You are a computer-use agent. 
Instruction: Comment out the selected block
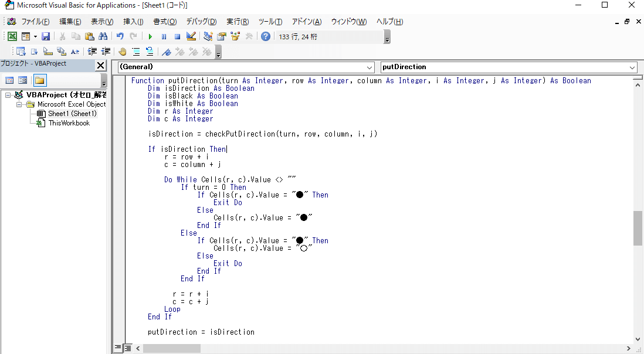click(135, 51)
